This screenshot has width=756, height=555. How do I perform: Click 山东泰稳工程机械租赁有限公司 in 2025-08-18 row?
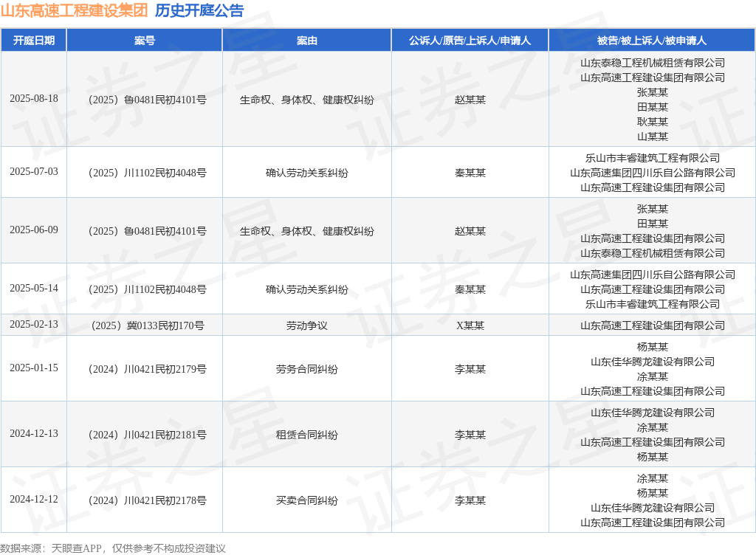tap(653, 63)
